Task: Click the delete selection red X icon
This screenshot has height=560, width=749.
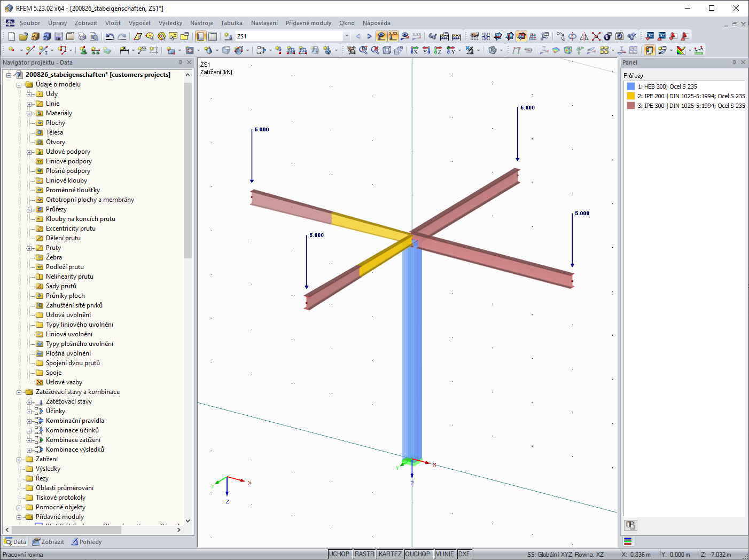Action: (596, 36)
